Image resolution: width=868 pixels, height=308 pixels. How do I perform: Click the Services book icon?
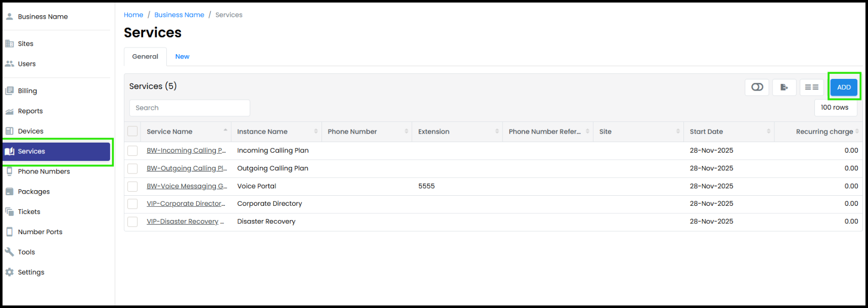tap(9, 151)
